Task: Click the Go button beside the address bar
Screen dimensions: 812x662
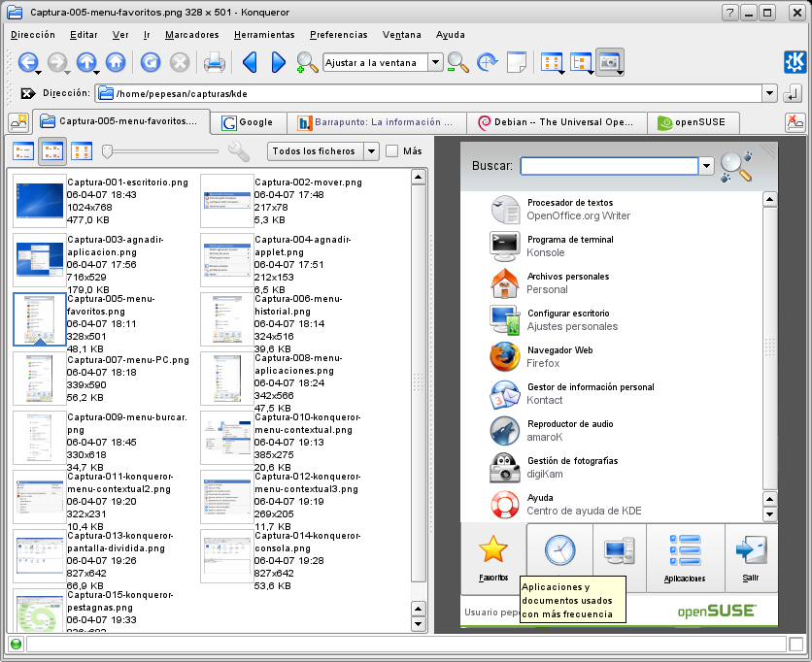Action: pos(794,94)
